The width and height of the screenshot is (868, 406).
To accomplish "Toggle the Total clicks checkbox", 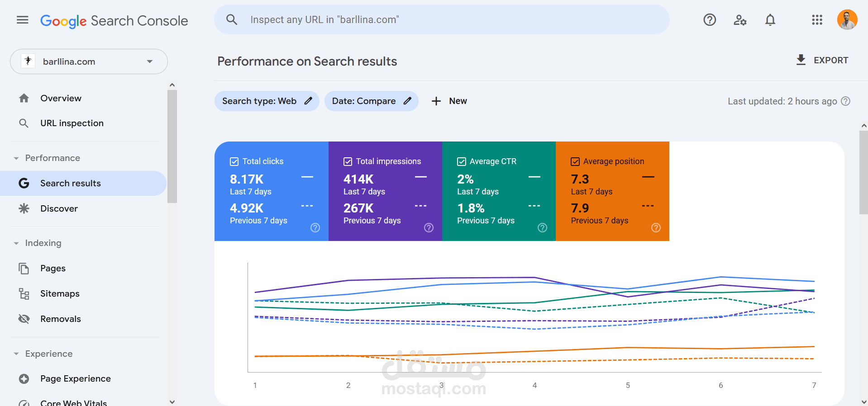I will coord(234,161).
